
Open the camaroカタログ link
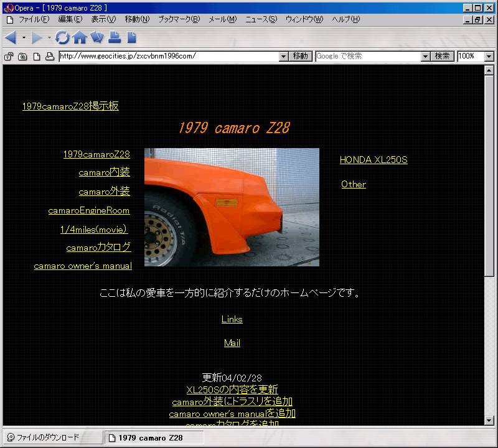click(x=98, y=248)
